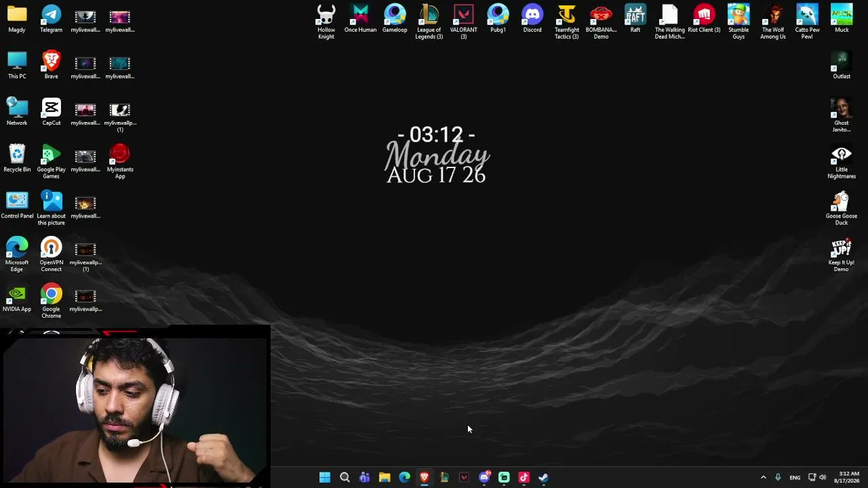Select the Little Nightmares shortcut
This screenshot has height=488, width=868.
(x=842, y=162)
